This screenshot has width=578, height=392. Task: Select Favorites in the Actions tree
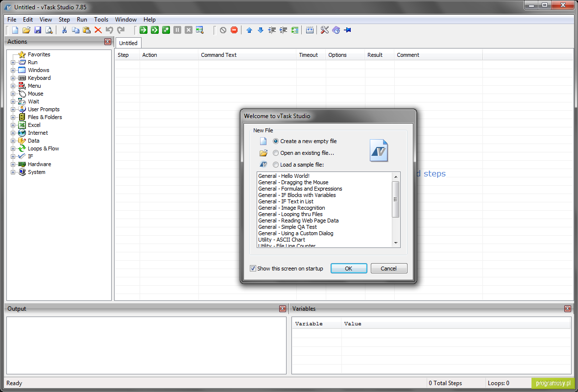(x=39, y=54)
